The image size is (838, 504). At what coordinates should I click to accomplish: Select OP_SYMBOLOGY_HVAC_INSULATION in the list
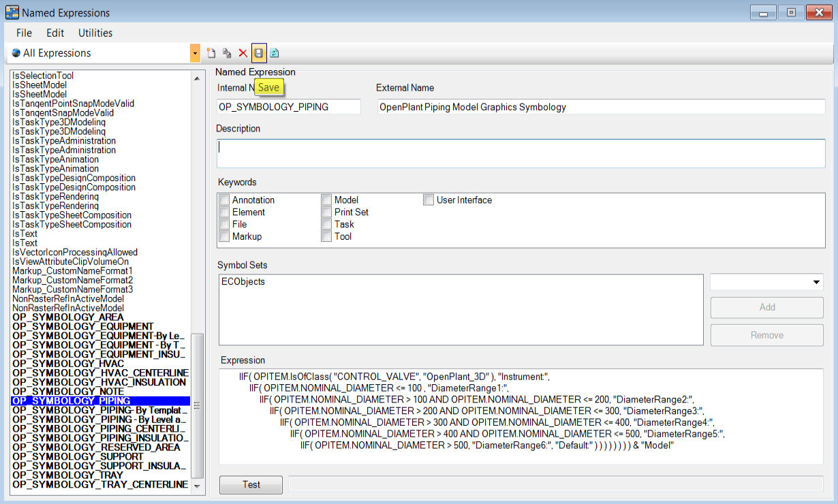(99, 383)
